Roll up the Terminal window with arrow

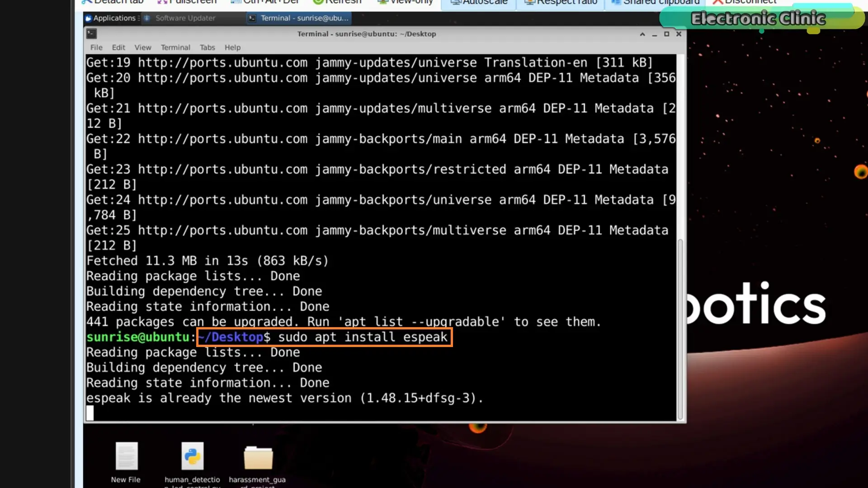[x=642, y=34]
